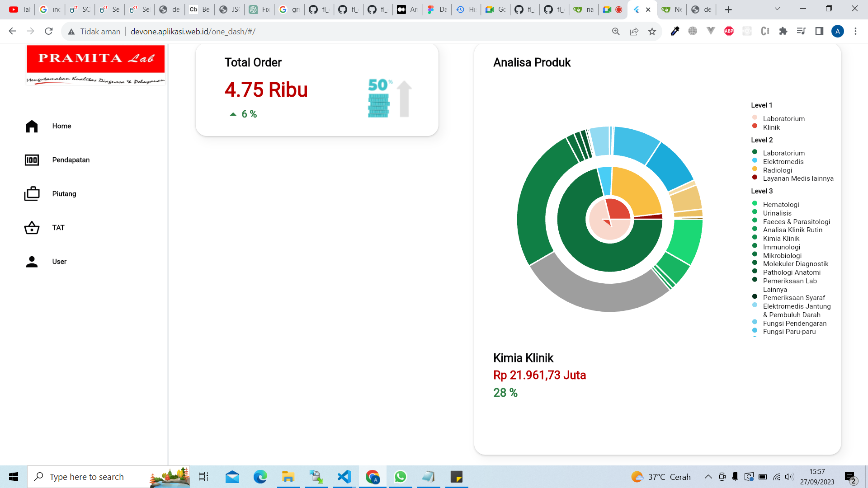Viewport: 868px width, 488px height.
Task: Reload the current page
Action: click(x=49, y=31)
